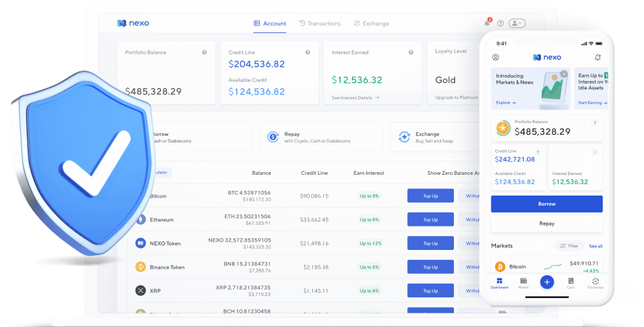The width and height of the screenshot is (644, 327).
Task: Click the Bitcoin price sparkline chart in mobile
Action: point(553,267)
